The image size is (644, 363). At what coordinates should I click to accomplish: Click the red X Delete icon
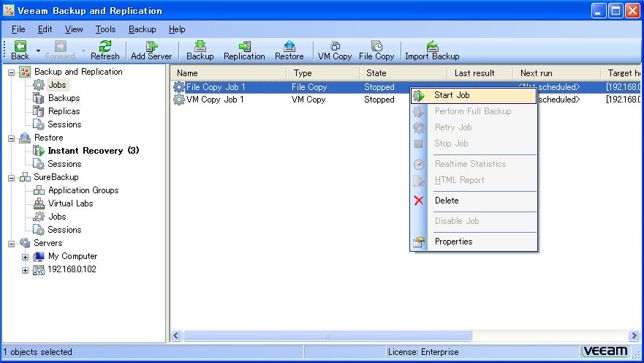(419, 201)
